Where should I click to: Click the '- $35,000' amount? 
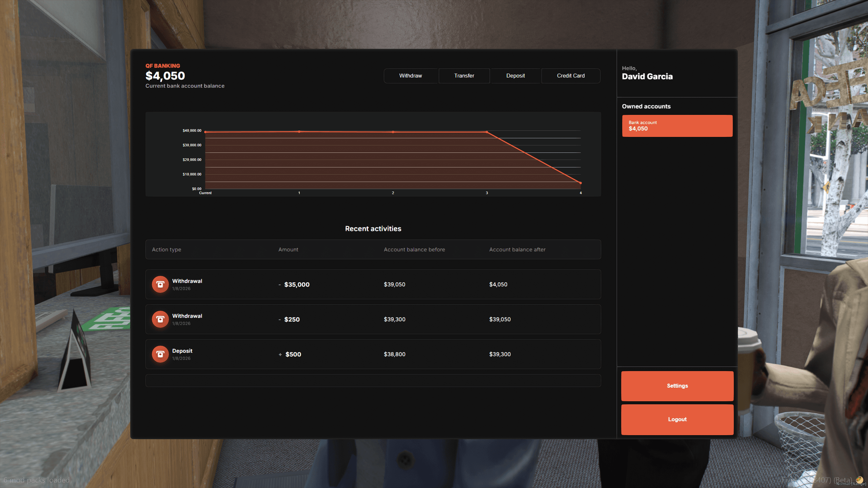pyautogui.click(x=294, y=284)
